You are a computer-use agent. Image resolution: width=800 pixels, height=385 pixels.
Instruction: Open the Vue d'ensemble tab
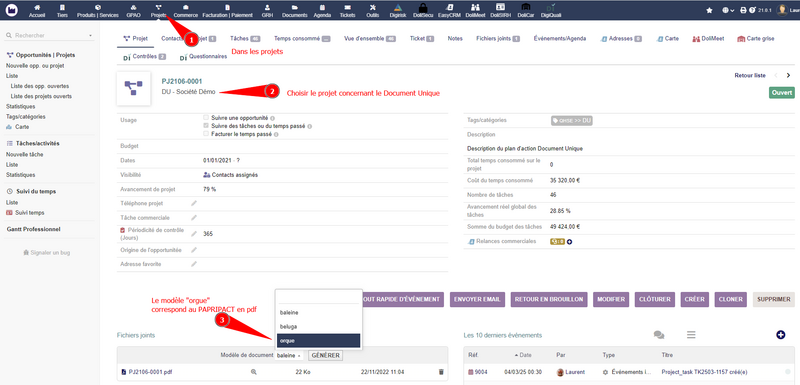click(x=370, y=38)
